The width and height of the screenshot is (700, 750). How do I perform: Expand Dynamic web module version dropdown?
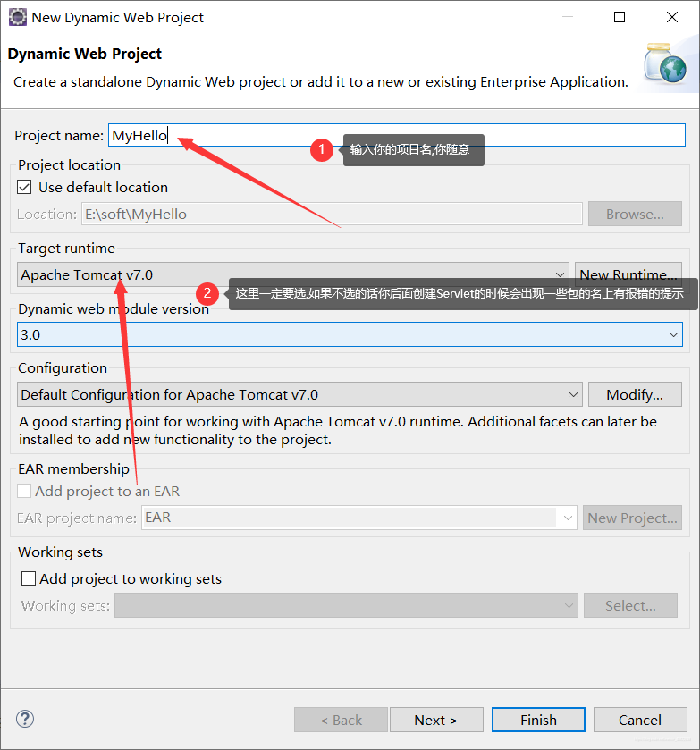pyautogui.click(x=350, y=334)
